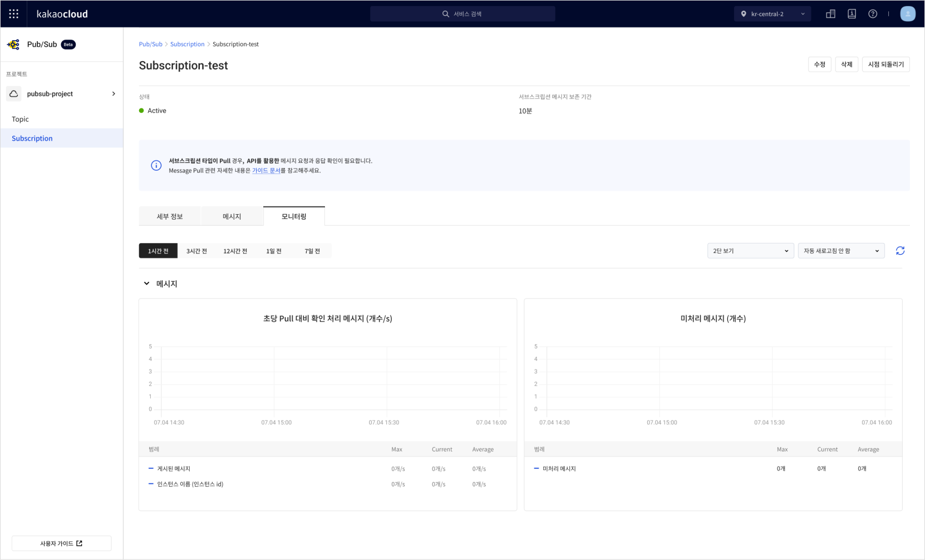Open the 2단 보기 layout dropdown
Viewport: 925px width, 560px height.
coord(750,251)
